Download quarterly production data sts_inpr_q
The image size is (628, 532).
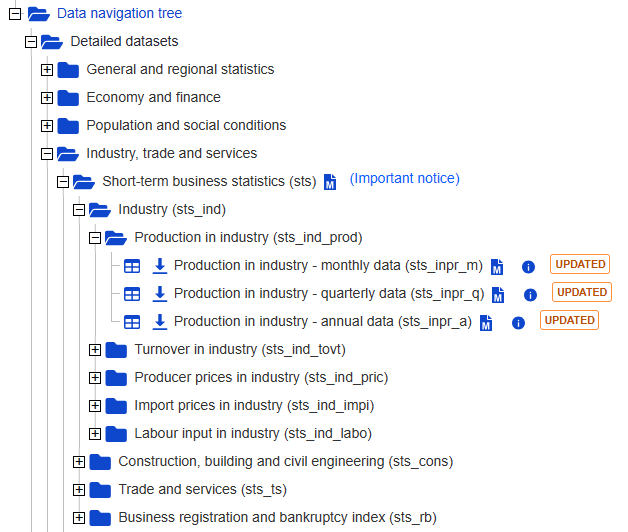click(x=160, y=294)
